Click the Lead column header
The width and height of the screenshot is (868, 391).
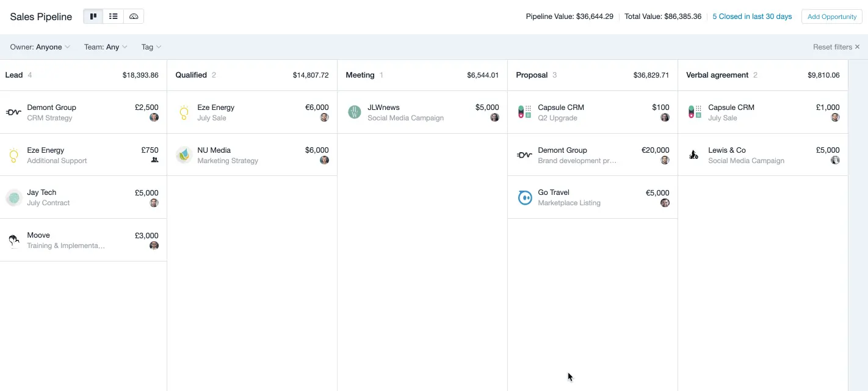[x=14, y=75]
